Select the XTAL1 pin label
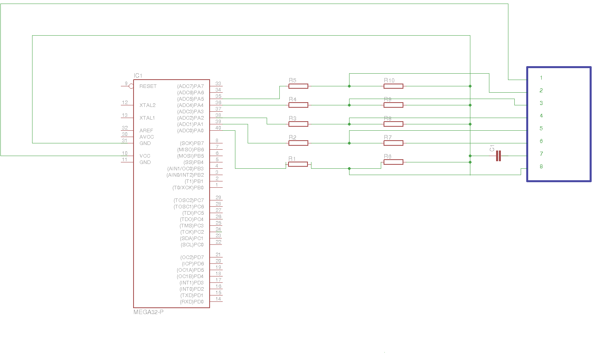 tap(147, 118)
